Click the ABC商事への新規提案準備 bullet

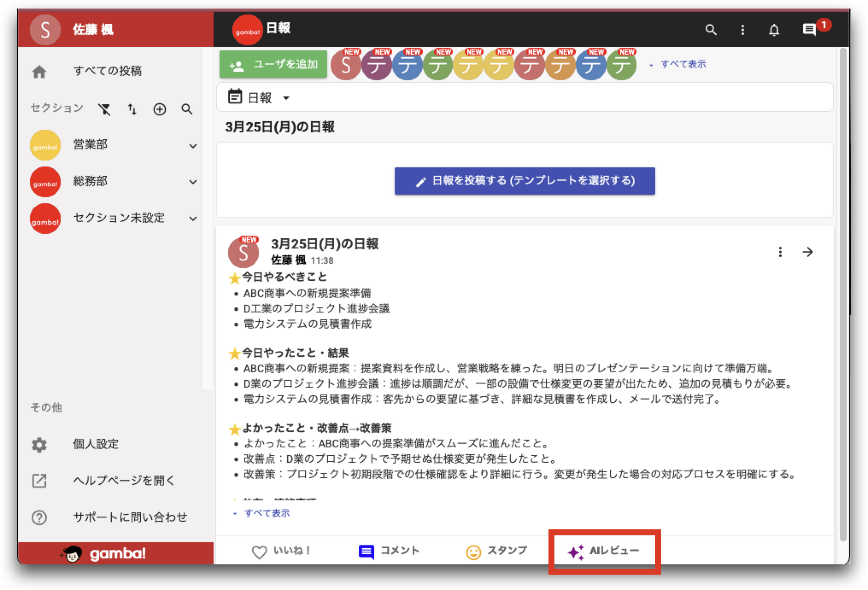pos(307,293)
